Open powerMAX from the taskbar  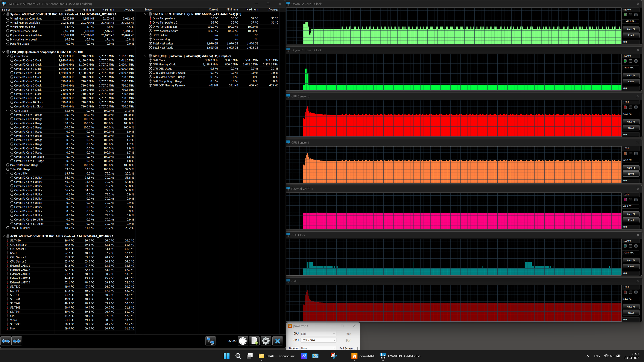pos(363,356)
